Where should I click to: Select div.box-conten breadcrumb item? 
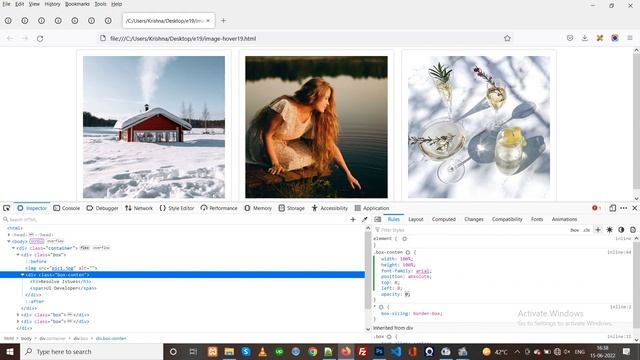point(111,338)
